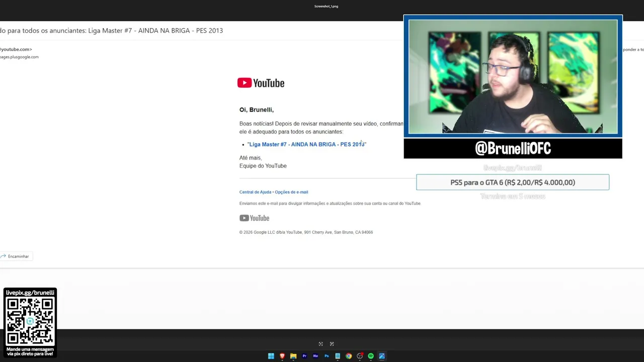The width and height of the screenshot is (644, 362).
Task: Click the livepix.gg QR code
Action: coord(30,321)
